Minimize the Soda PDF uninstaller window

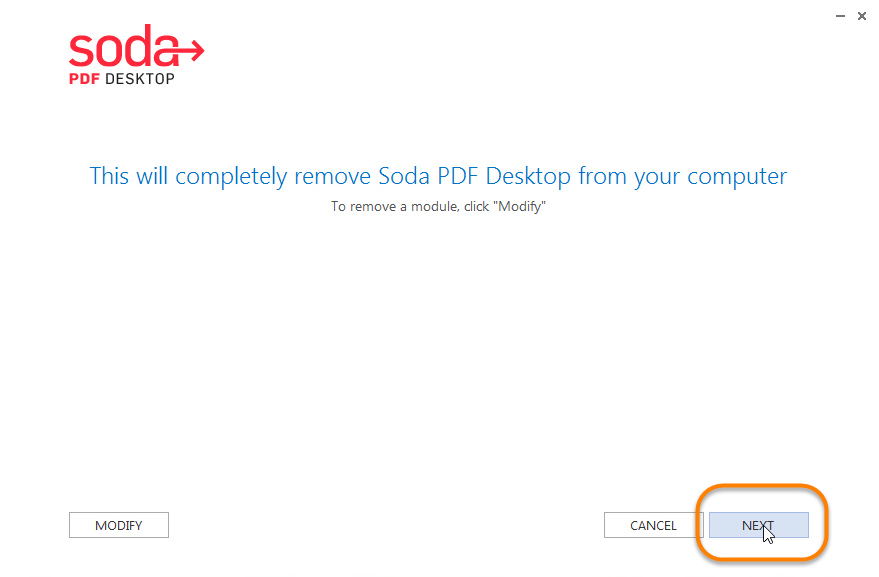(838, 16)
